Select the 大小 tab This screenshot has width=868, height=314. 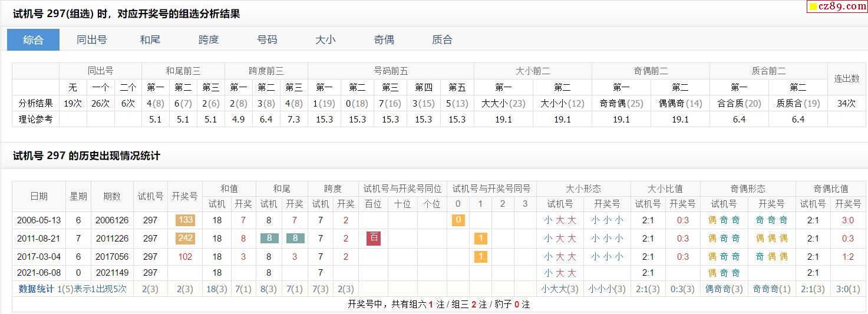325,39
